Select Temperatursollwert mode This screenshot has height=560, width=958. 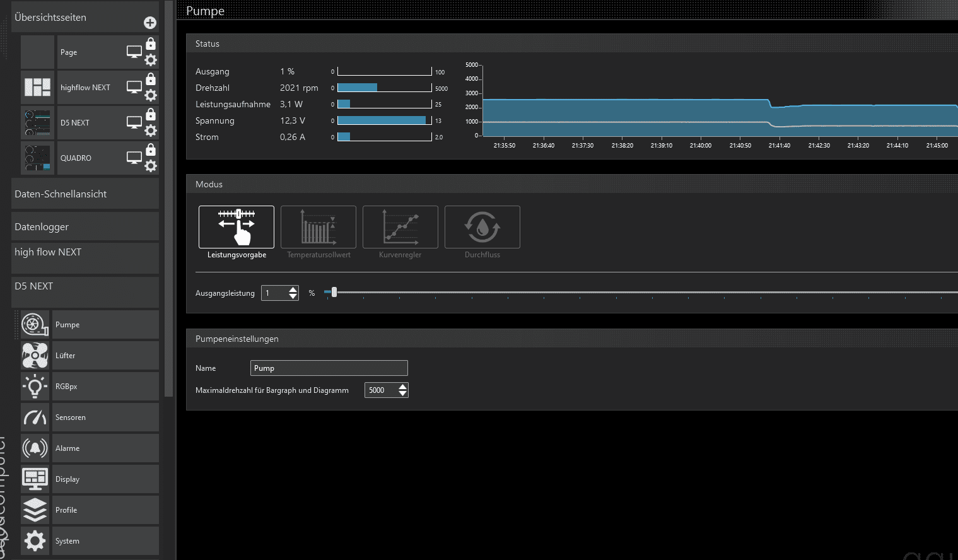pyautogui.click(x=318, y=227)
